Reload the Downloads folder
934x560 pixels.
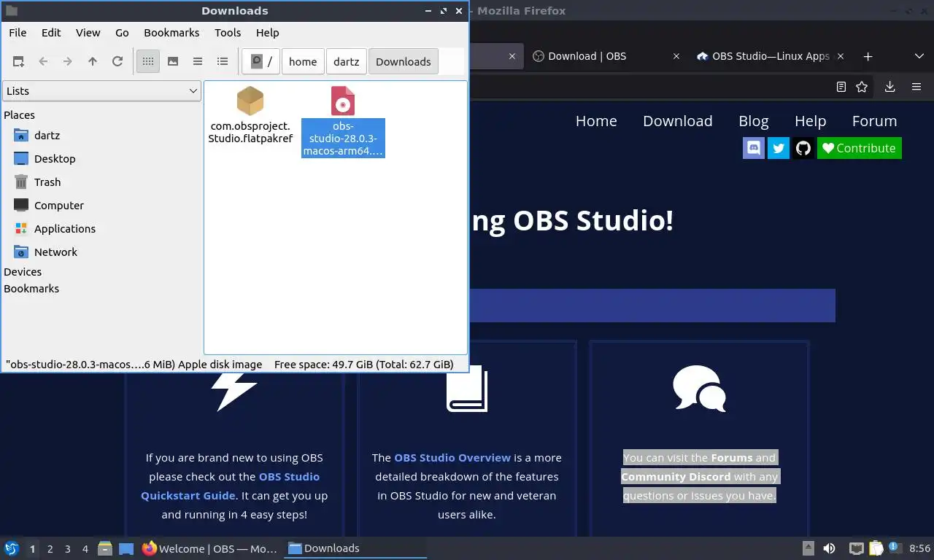[x=117, y=62]
